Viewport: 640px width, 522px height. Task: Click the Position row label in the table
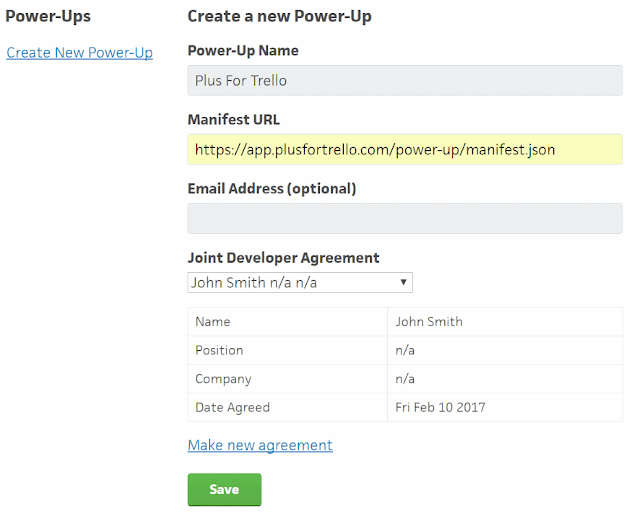click(219, 350)
